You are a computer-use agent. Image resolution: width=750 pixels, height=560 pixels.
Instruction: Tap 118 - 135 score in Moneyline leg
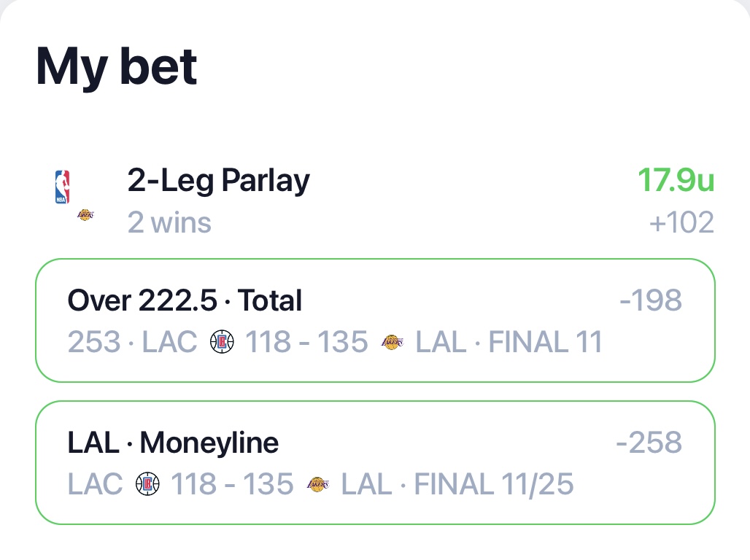(x=232, y=483)
